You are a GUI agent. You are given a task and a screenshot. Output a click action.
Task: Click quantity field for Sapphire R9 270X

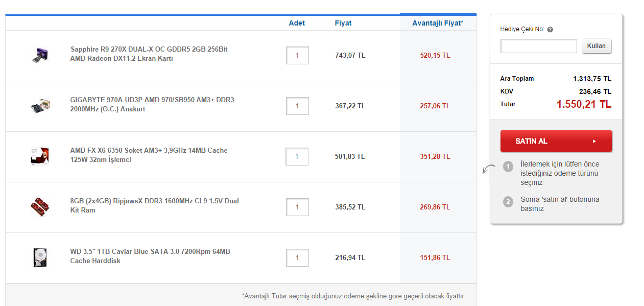click(x=297, y=55)
